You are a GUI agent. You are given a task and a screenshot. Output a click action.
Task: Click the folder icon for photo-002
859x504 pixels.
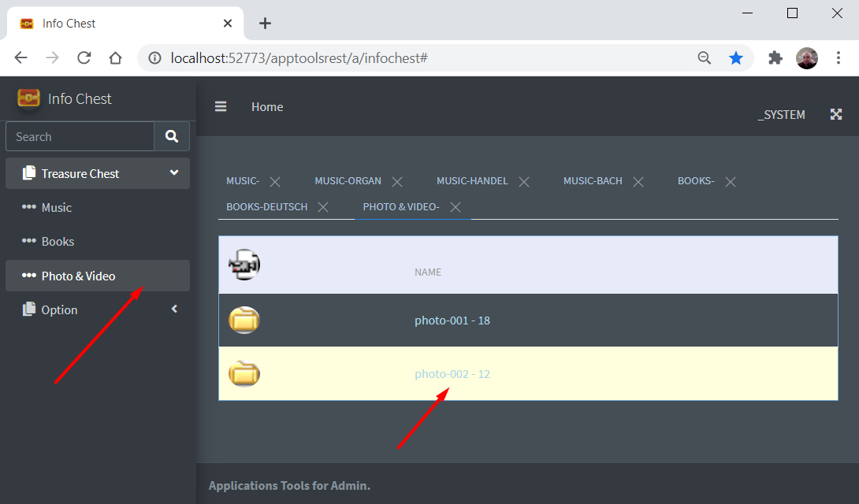point(244,374)
